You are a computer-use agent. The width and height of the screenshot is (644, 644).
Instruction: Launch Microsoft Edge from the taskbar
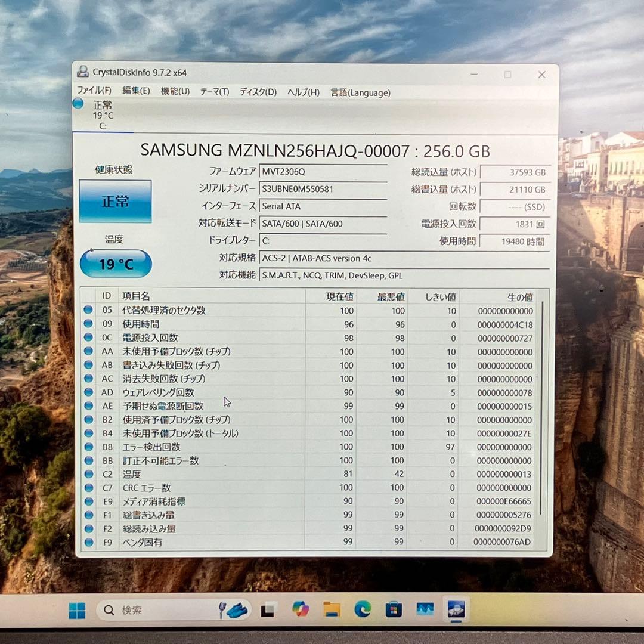pos(363,610)
